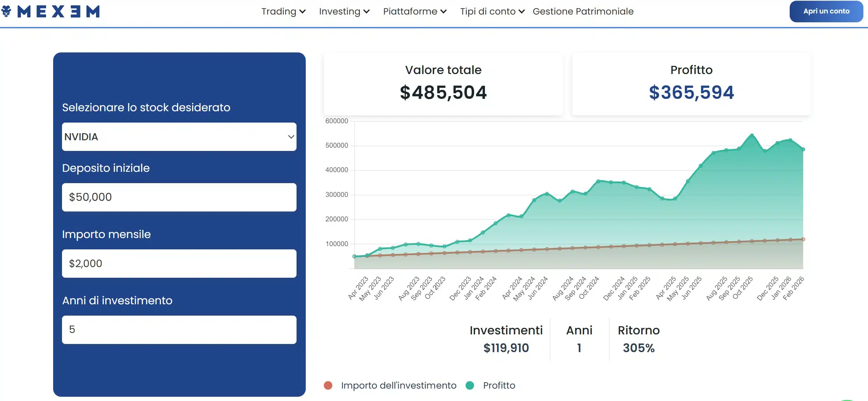Click the red Importo dell'investimento legend dot
The image size is (868, 401).
(x=328, y=385)
